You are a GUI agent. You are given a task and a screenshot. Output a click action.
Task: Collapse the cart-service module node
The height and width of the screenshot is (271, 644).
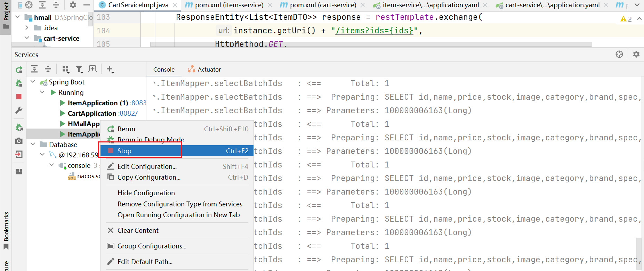click(x=27, y=38)
